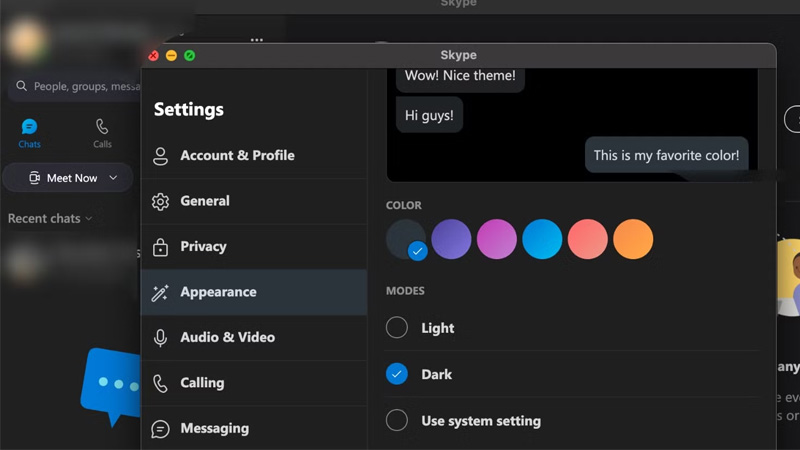The height and width of the screenshot is (450, 800).
Task: Click the Appearance magic wand icon
Action: tap(160, 293)
